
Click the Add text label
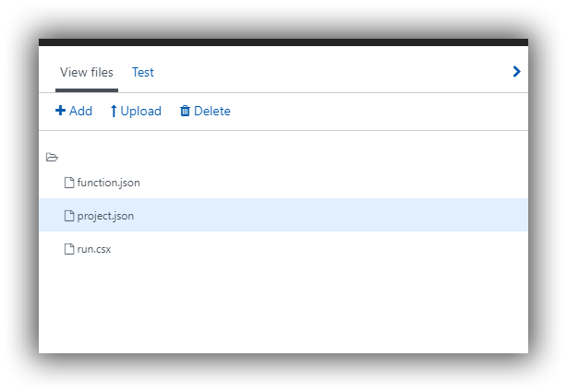coord(80,111)
